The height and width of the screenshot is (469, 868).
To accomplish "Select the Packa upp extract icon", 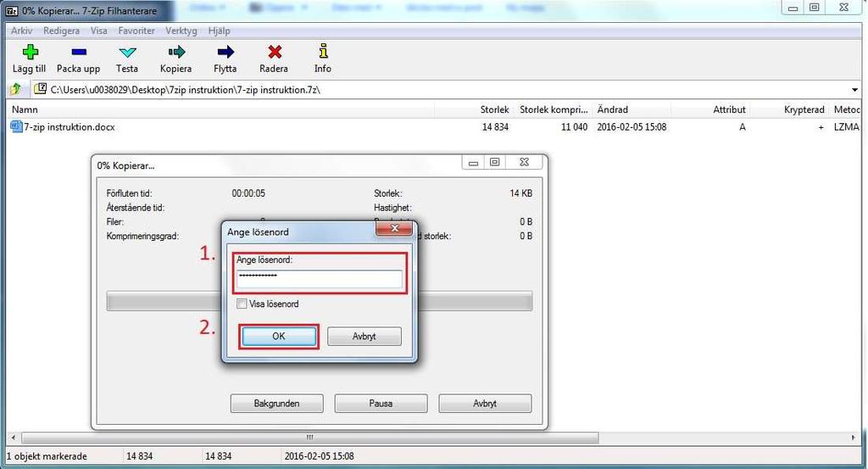I will coord(79,52).
